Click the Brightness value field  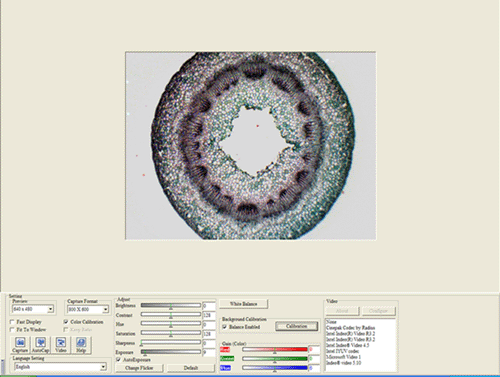coord(209,306)
